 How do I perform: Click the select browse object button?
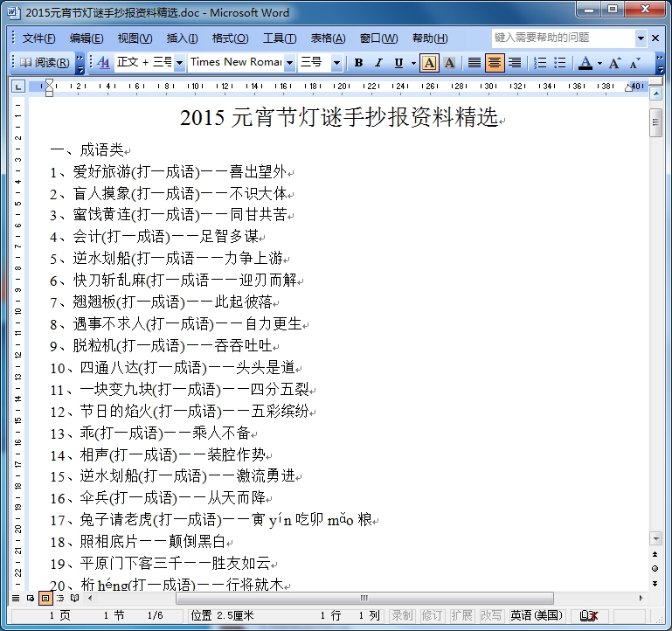[655, 569]
